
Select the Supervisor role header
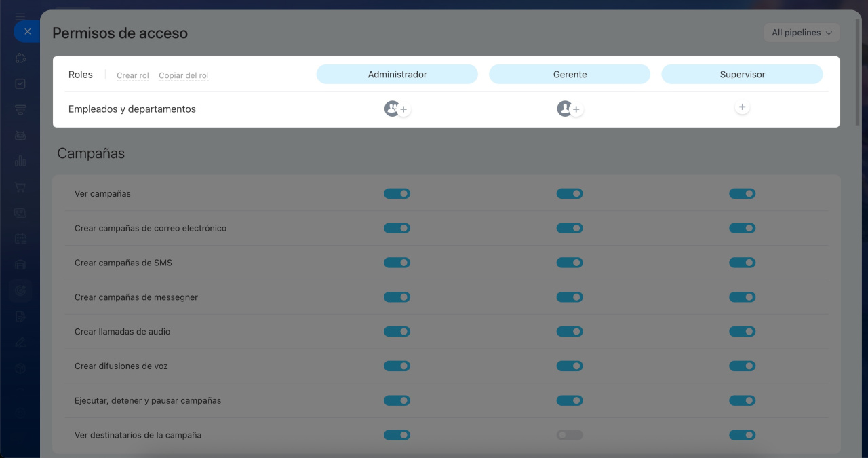click(x=743, y=75)
